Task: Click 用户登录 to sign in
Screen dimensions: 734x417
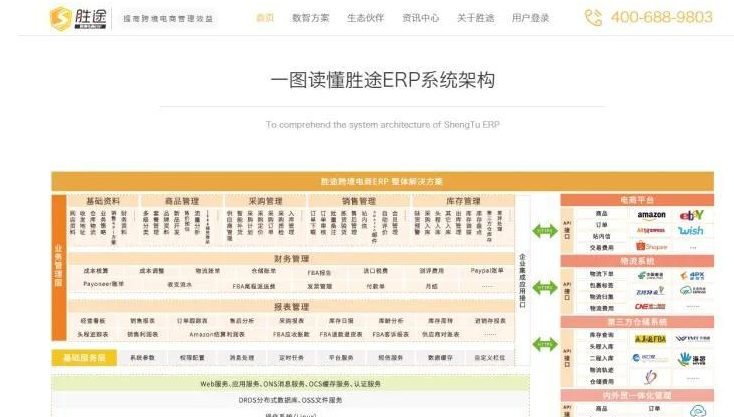Action: tap(530, 18)
